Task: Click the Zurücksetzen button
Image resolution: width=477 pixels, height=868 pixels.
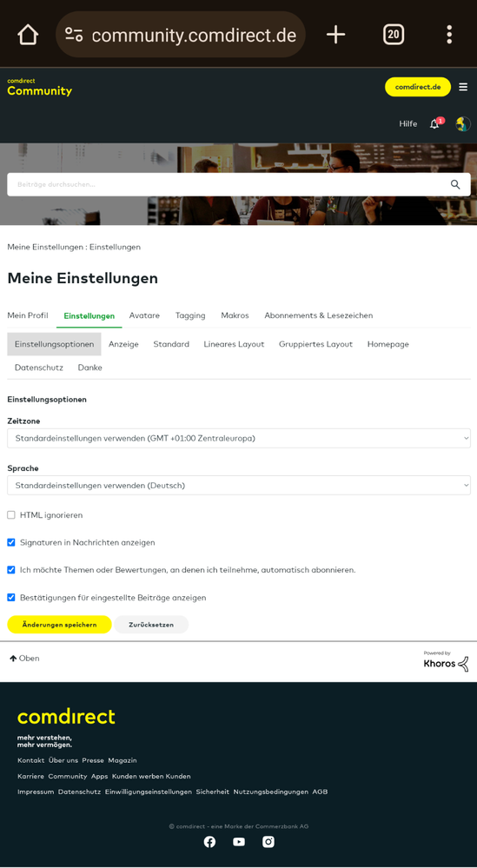Action: click(x=151, y=625)
